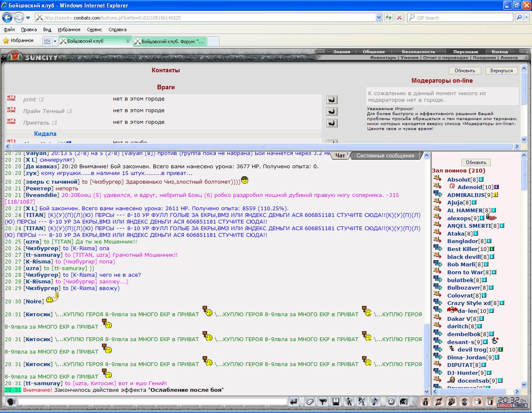This screenshot has width=532, height=413.
Task: Click the EXIT icon in bottom bar
Action: click(x=490, y=401)
